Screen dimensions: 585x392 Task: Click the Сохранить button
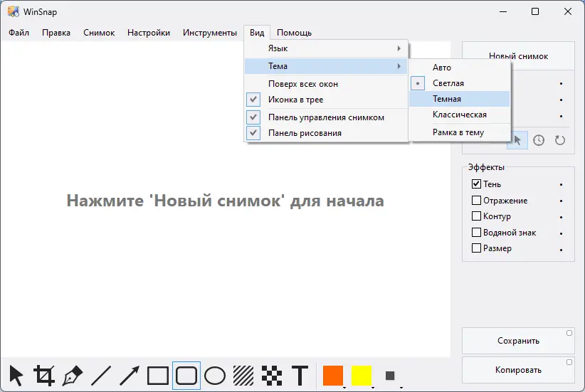click(x=518, y=341)
